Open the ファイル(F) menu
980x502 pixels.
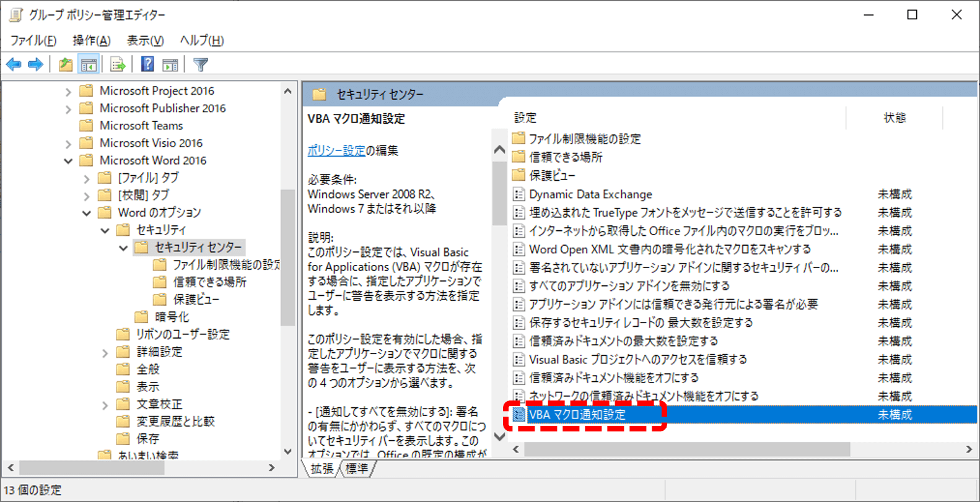(x=33, y=40)
